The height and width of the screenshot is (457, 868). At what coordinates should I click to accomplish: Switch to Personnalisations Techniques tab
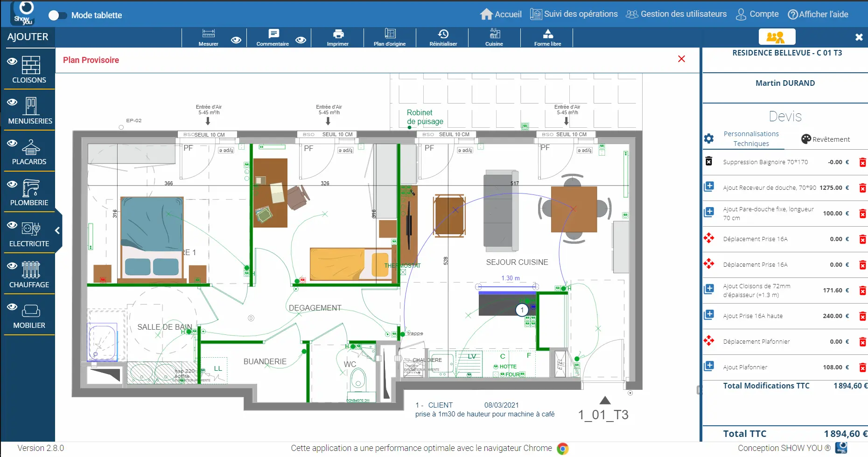pos(751,138)
